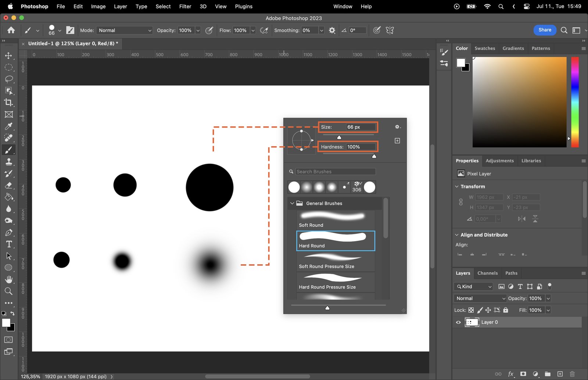The height and width of the screenshot is (380, 588).
Task: Click the rainbow hue slider strip
Action: tap(575, 102)
